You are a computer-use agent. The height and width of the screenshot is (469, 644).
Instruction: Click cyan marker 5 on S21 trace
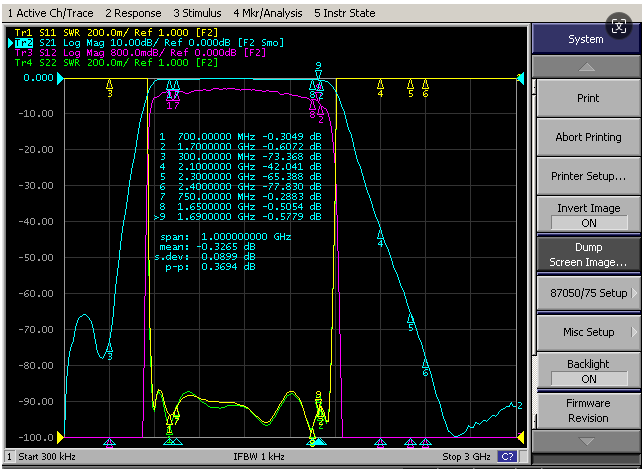click(x=410, y=320)
